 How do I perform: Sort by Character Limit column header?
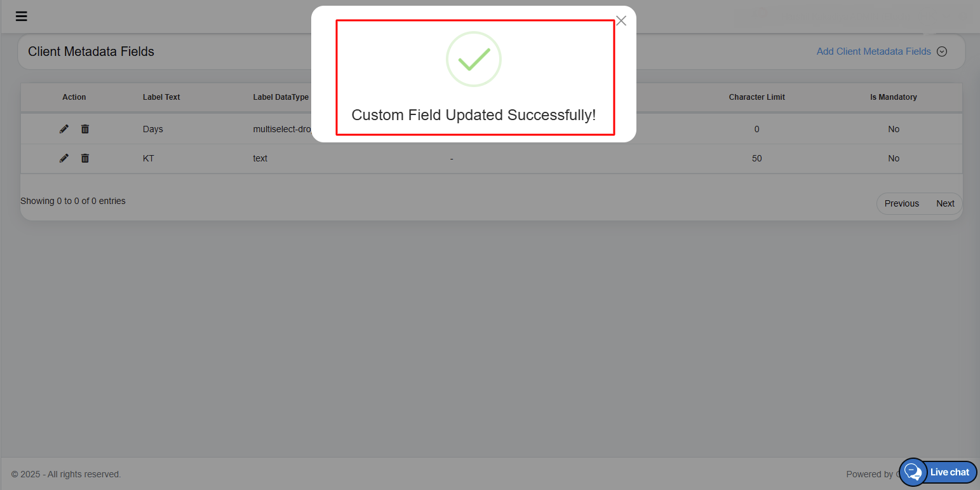click(756, 97)
